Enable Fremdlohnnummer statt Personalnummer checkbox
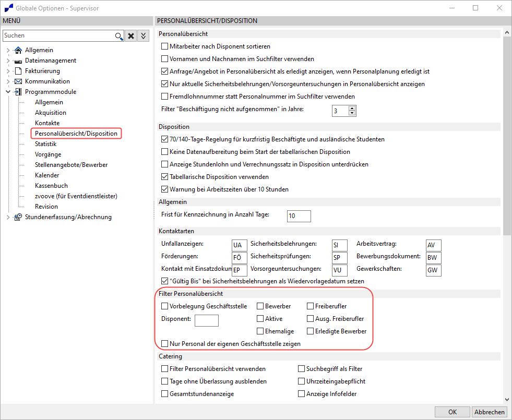 (164, 97)
